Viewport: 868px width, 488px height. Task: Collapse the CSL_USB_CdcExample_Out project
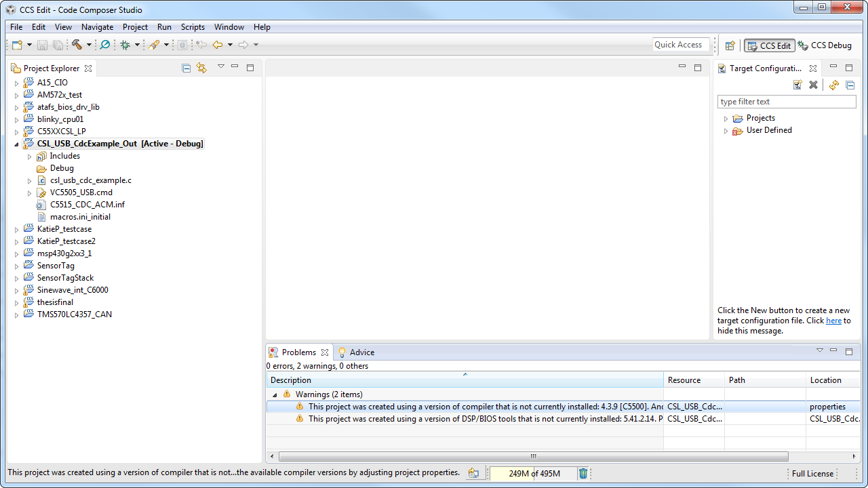16,144
